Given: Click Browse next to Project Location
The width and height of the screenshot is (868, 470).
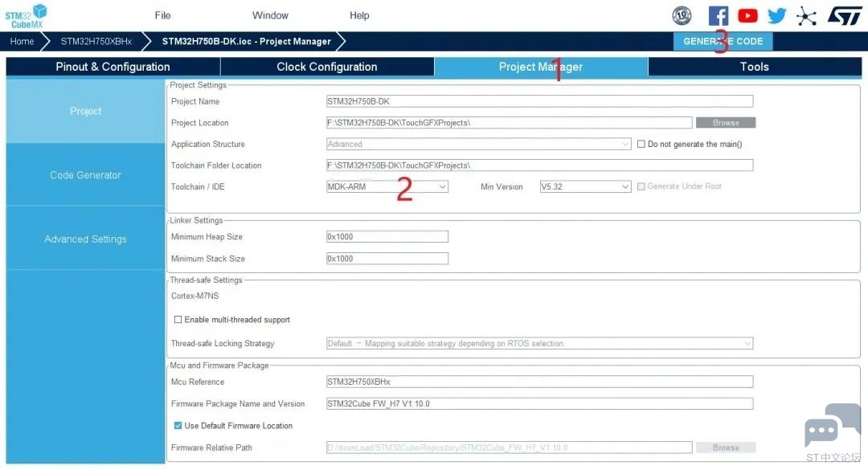Looking at the screenshot, I should (x=726, y=122).
